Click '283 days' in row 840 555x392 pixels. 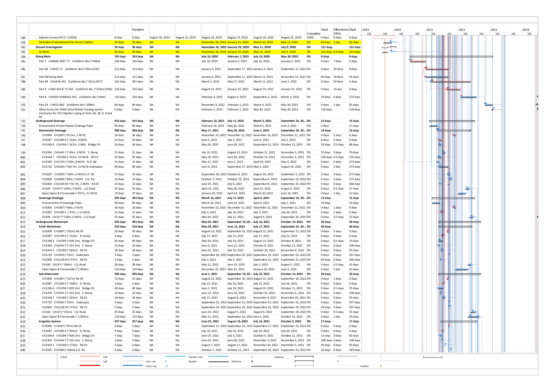355,350
